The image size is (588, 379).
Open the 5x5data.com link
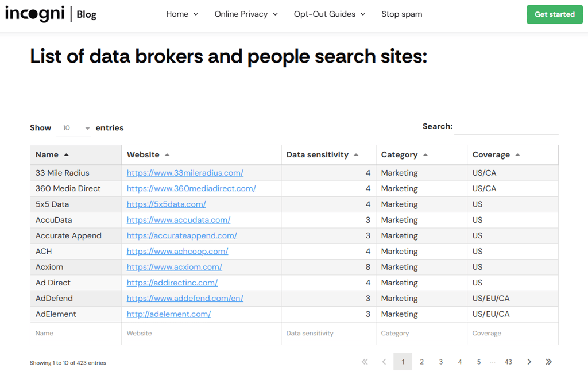(166, 204)
